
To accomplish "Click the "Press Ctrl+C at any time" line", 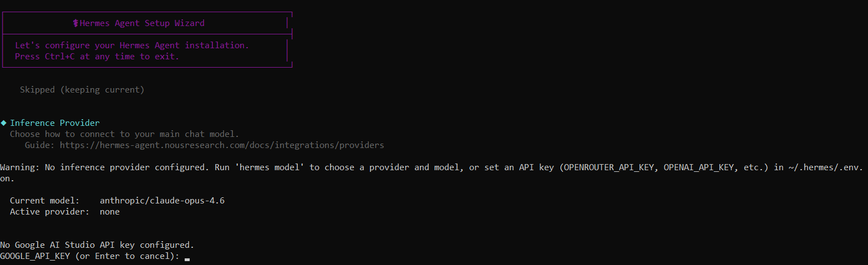I will point(97,57).
